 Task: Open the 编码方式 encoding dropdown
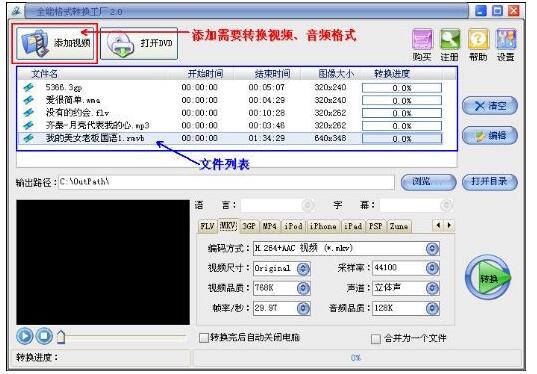(x=432, y=248)
